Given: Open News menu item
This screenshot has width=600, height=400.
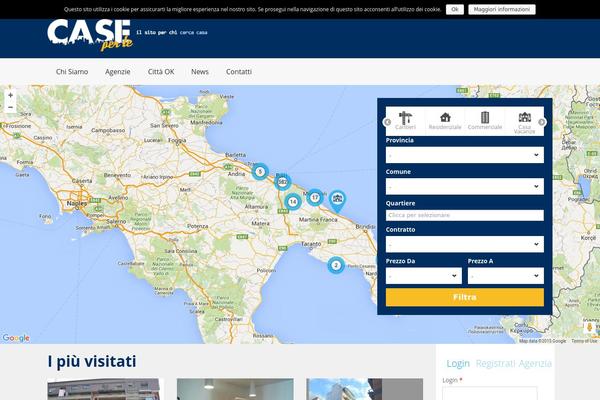Looking at the screenshot, I should (x=200, y=72).
